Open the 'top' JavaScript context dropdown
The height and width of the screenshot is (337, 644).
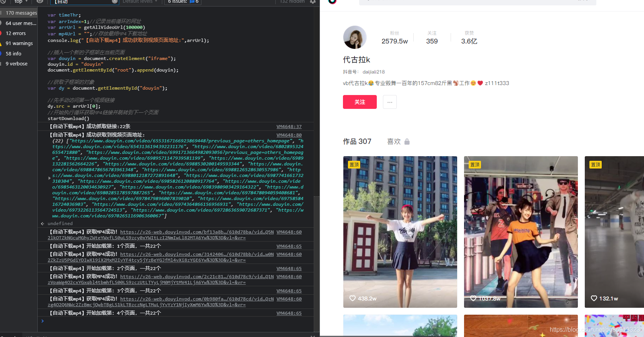point(21,2)
